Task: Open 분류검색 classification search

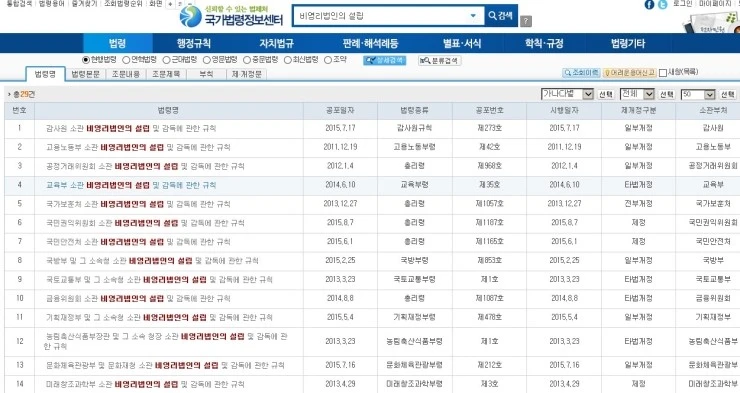Action: point(439,60)
